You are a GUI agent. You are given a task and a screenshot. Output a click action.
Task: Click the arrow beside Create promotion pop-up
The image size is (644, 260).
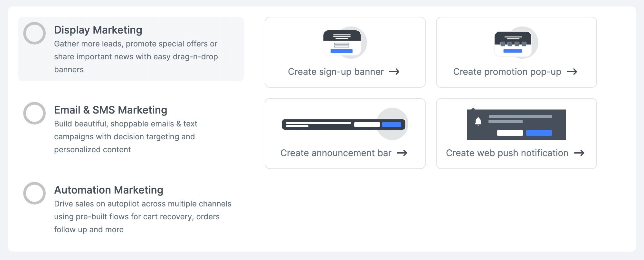[x=572, y=72]
